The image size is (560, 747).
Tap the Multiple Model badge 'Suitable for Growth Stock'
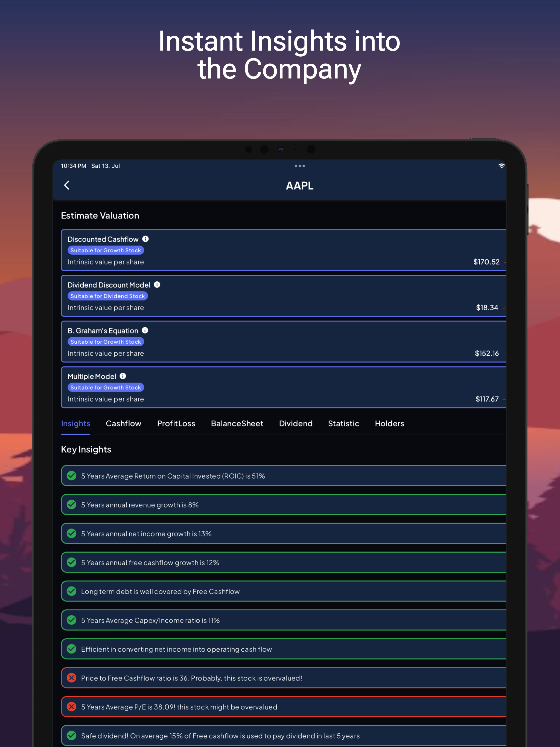pyautogui.click(x=106, y=387)
